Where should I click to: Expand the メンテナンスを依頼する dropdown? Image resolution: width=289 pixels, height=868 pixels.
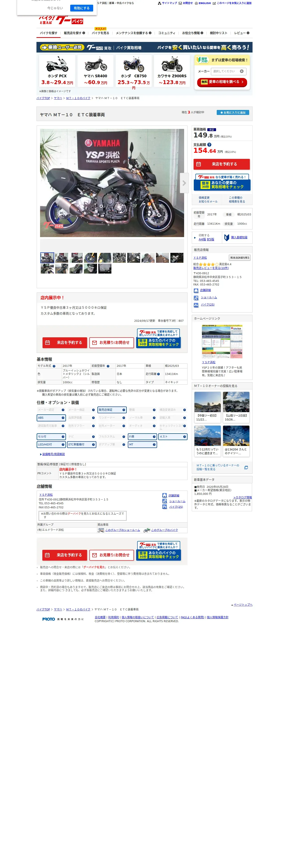click(133, 33)
